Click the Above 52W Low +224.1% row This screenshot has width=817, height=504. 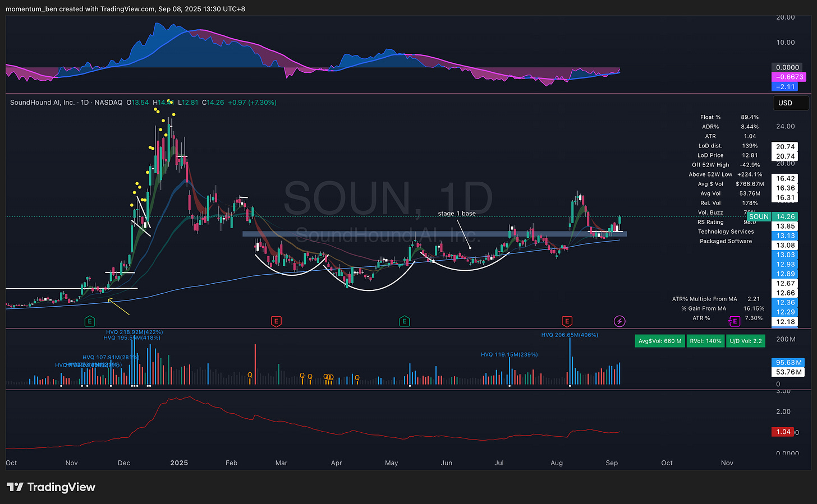coord(725,174)
